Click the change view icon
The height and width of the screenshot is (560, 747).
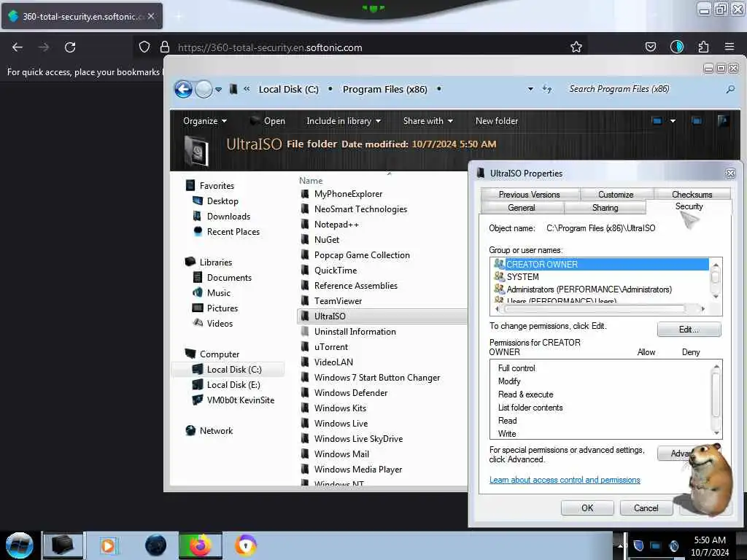point(657,121)
